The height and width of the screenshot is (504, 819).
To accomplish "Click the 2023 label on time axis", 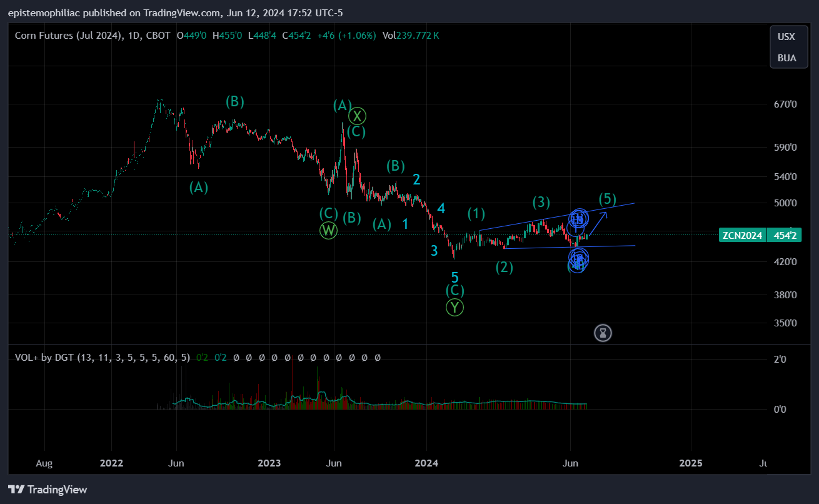I will point(269,463).
